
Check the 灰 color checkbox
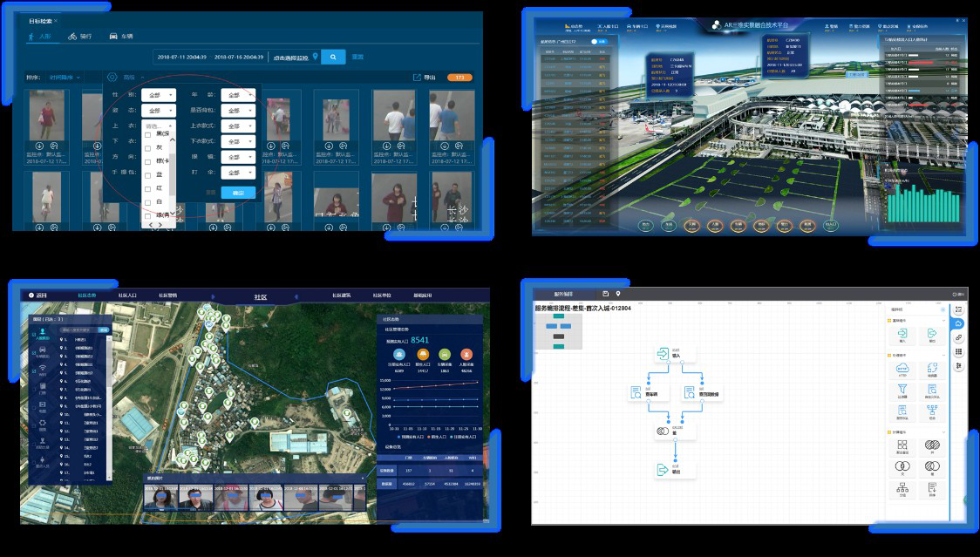(147, 147)
